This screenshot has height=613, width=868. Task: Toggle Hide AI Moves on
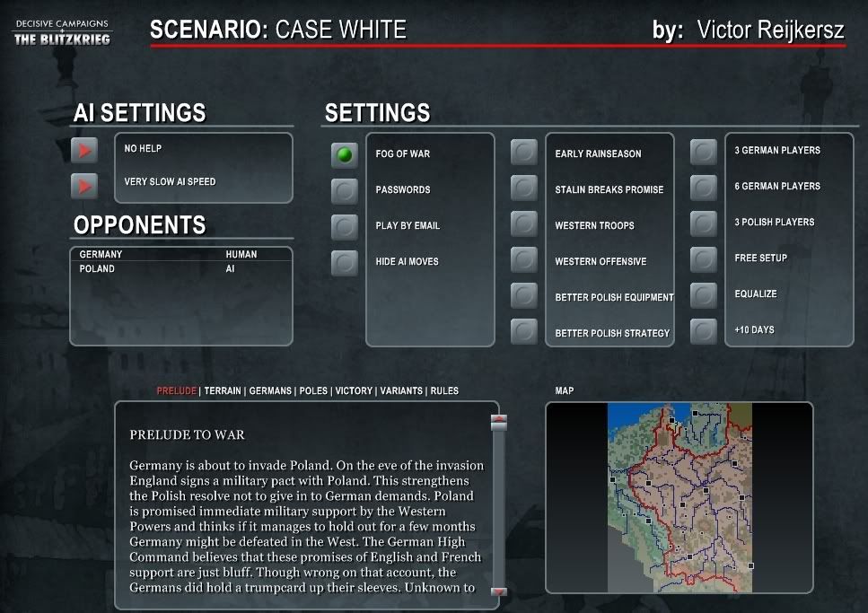coord(345,262)
